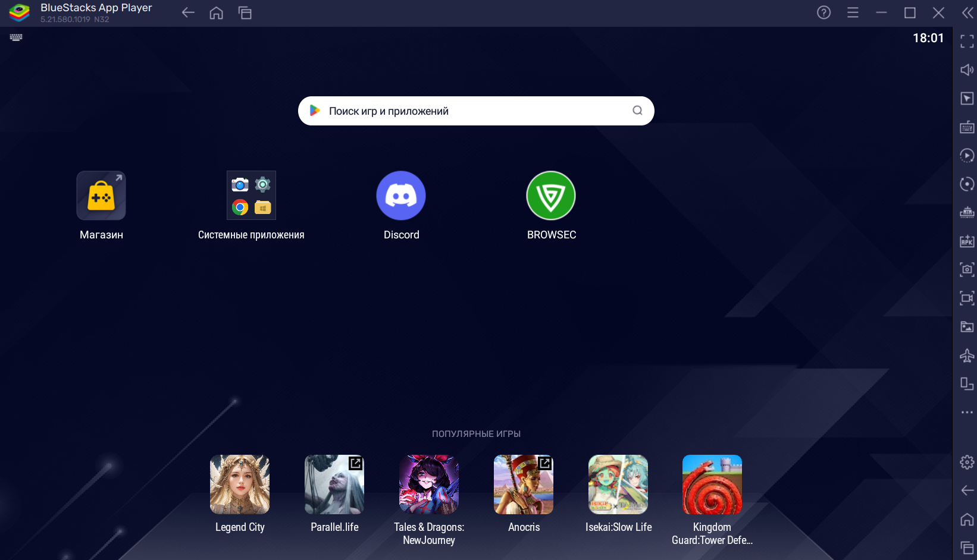This screenshot has height=560, width=977.
Task: Open the Магазин store app
Action: click(x=101, y=196)
